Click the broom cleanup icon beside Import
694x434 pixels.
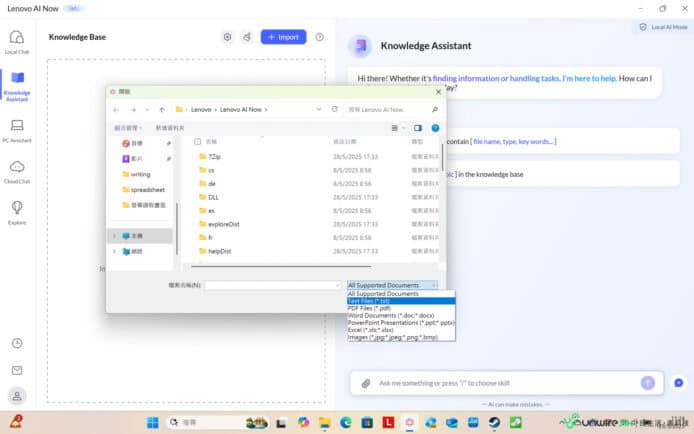pyautogui.click(x=247, y=37)
